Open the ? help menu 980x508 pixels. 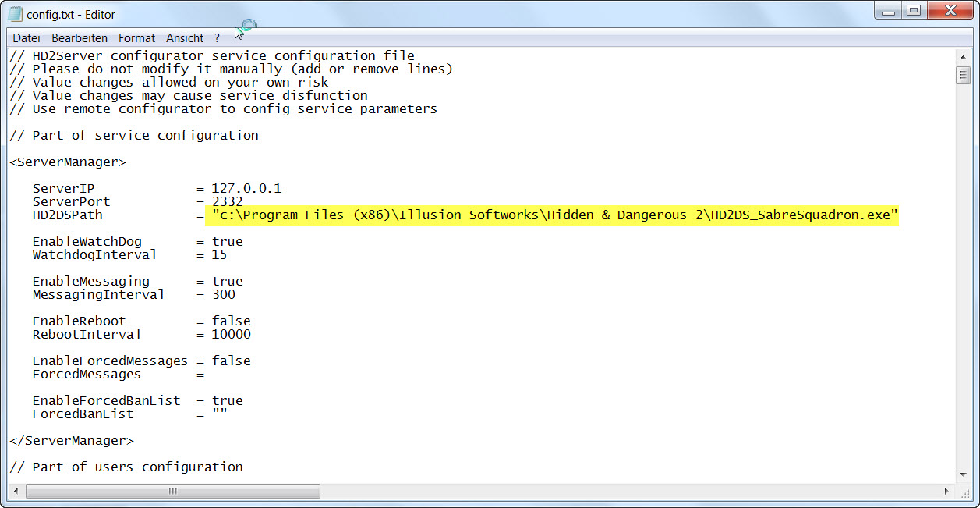pyautogui.click(x=218, y=38)
